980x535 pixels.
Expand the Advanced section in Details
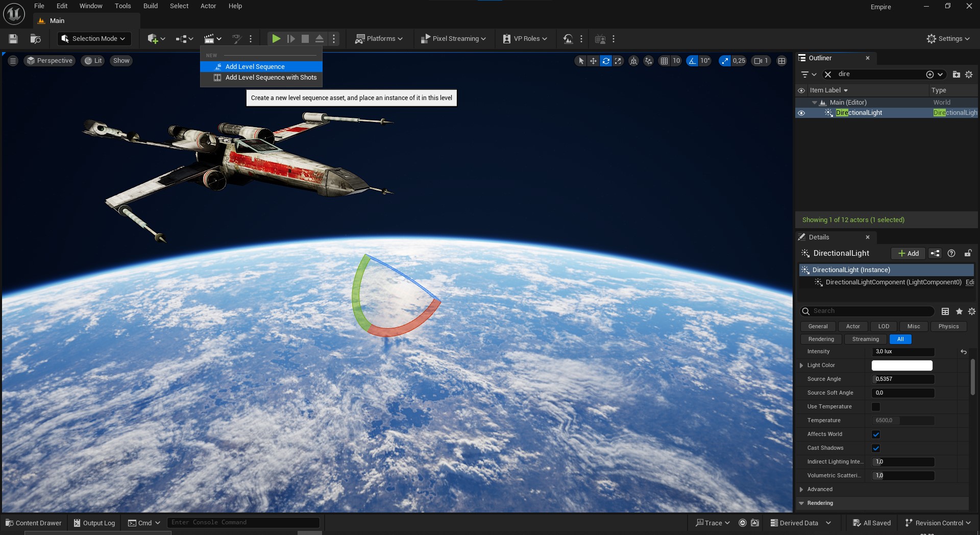[801, 490]
